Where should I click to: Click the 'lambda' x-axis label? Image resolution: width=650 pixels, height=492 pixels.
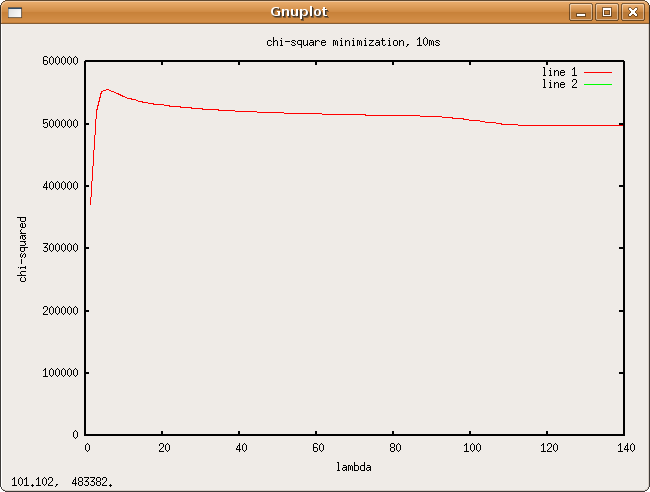pos(353,466)
